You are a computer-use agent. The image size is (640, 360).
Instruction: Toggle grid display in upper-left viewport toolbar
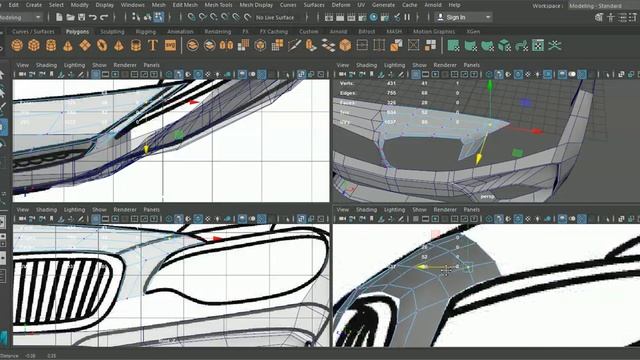(96, 74)
